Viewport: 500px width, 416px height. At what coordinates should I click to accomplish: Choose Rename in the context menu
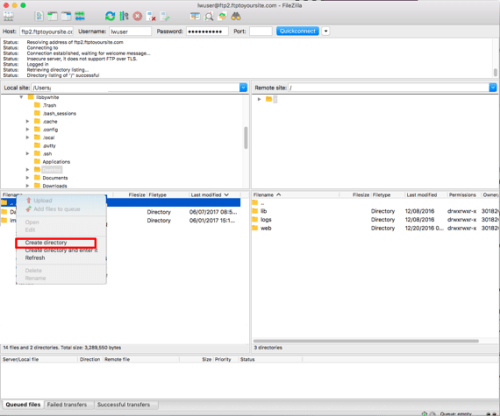click(35, 278)
